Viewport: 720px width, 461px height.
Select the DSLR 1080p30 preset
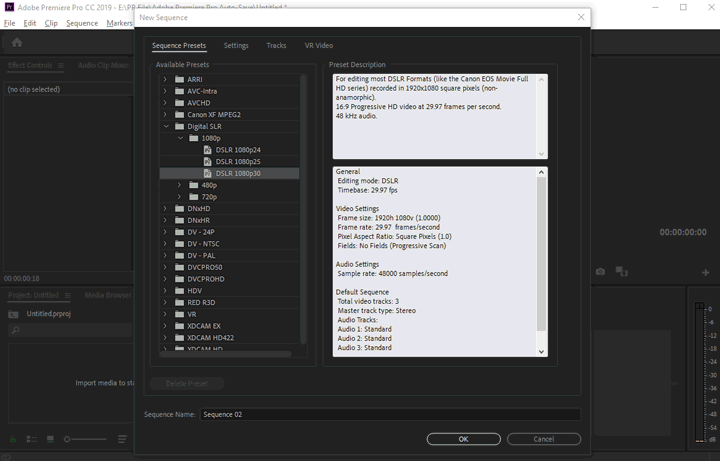[x=230, y=173]
